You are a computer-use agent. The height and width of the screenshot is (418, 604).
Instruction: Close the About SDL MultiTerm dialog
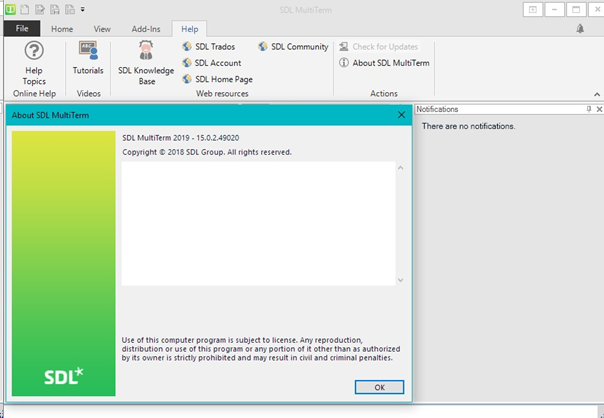(x=401, y=115)
